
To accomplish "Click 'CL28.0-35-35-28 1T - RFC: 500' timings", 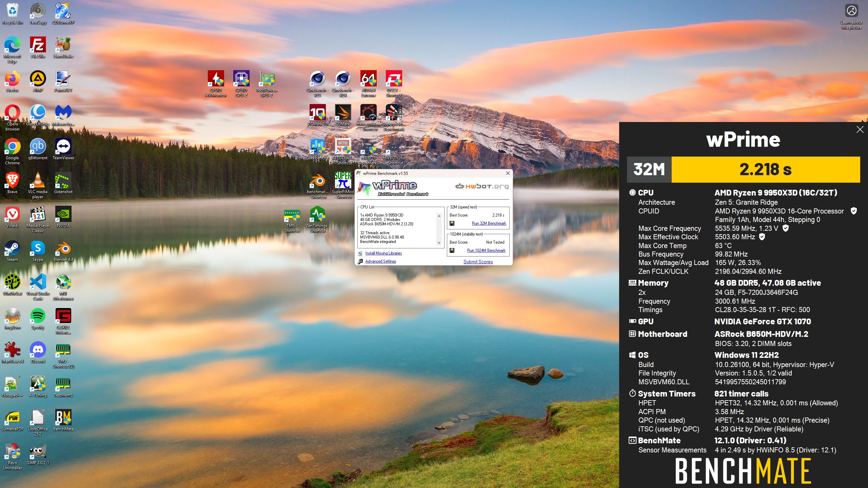I will [762, 310].
